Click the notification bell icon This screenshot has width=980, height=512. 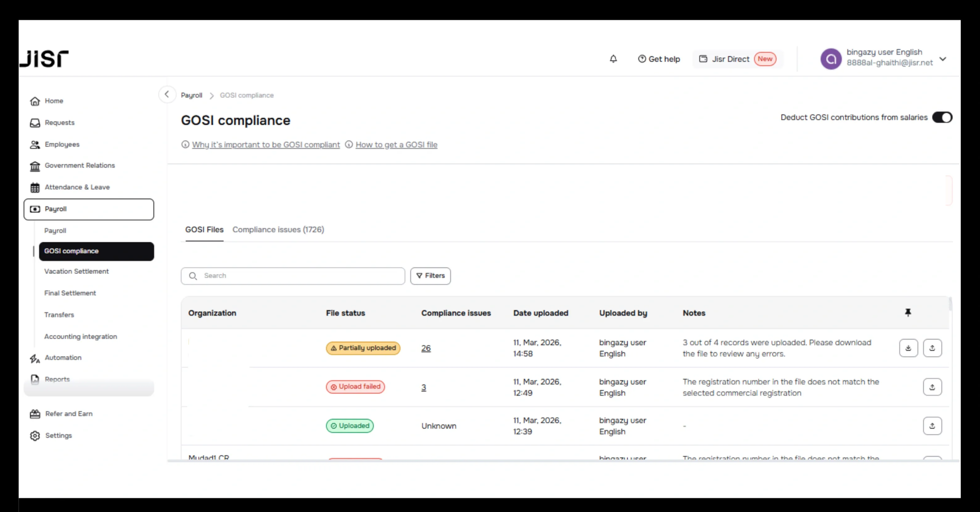pos(613,59)
